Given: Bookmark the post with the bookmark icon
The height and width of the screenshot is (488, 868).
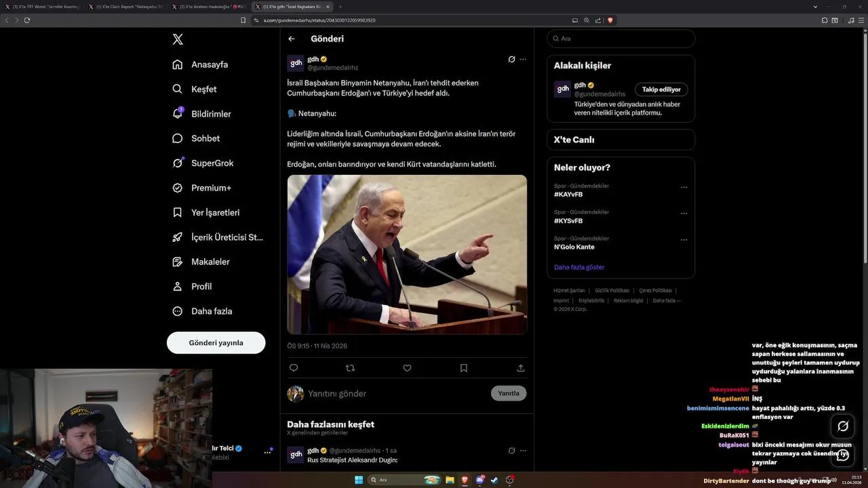Looking at the screenshot, I should coord(464,368).
